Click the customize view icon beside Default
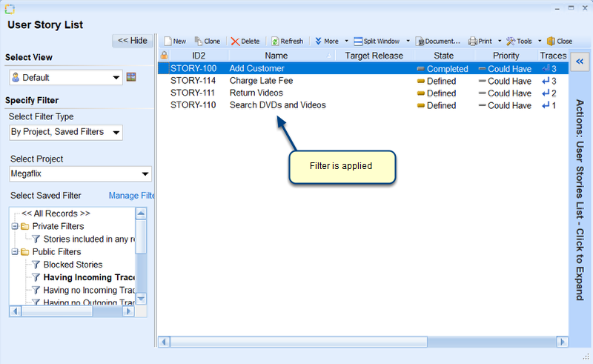Viewport: 593px width, 364px height. [131, 77]
